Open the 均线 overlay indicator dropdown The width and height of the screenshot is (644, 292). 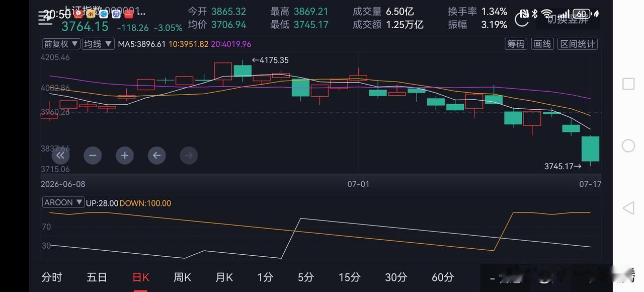tap(98, 44)
